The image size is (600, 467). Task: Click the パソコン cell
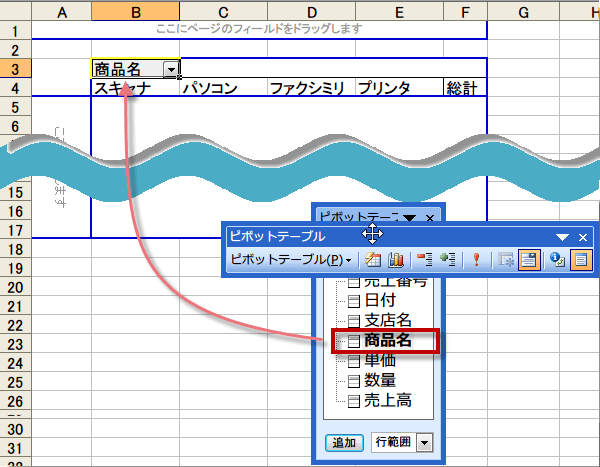tap(223, 88)
